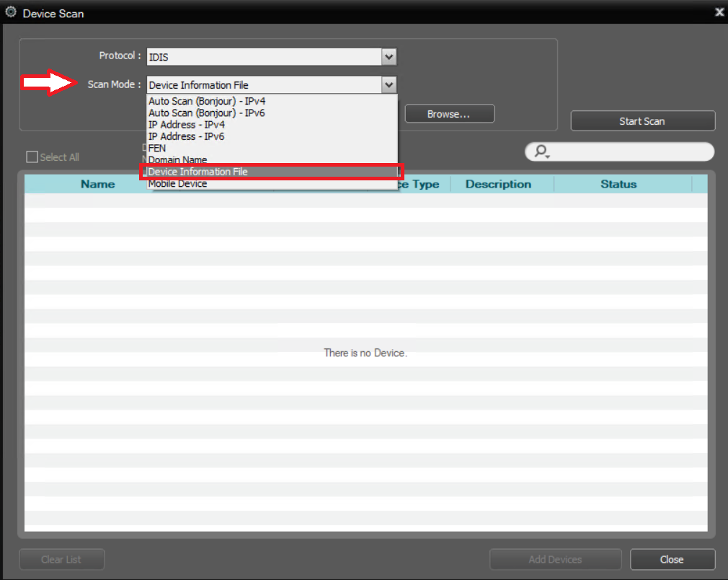Pick the FEN scan mode
The height and width of the screenshot is (580, 728).
pyautogui.click(x=272, y=149)
